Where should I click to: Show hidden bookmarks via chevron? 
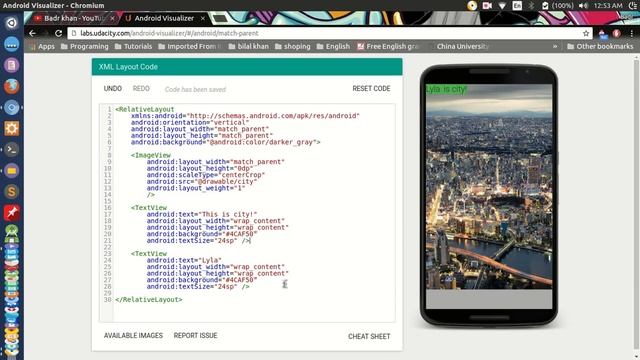point(555,47)
